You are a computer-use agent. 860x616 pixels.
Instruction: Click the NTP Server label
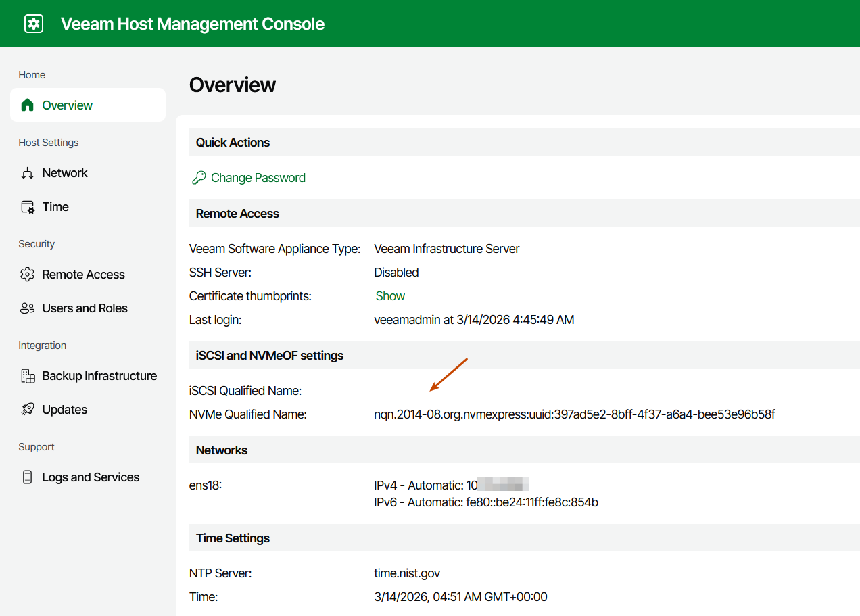[220, 573]
